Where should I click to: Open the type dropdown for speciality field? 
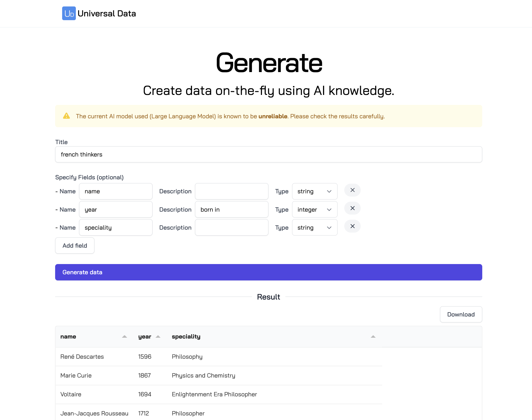coord(314,227)
